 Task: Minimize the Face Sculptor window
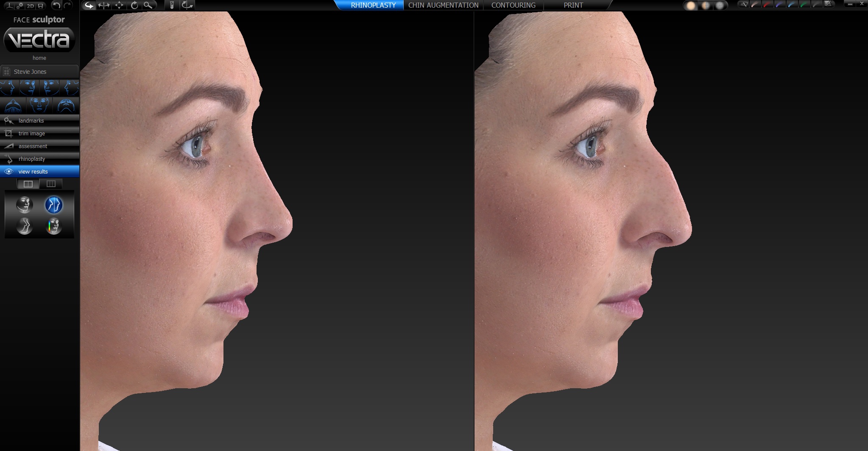pyautogui.click(x=850, y=4)
